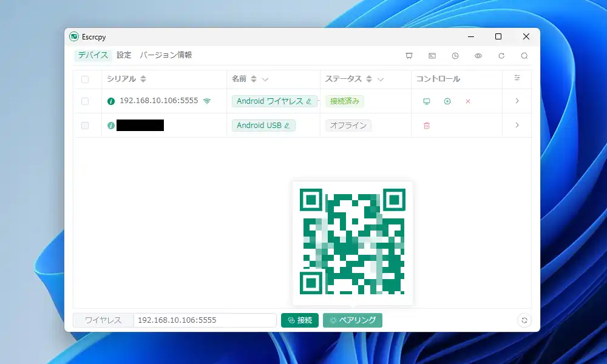Click the 接続 connect button
This screenshot has height=364, width=607.
coord(300,320)
